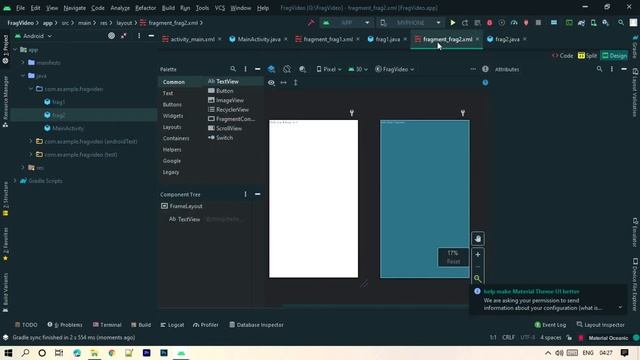Click the Palette search icon

tap(233, 69)
